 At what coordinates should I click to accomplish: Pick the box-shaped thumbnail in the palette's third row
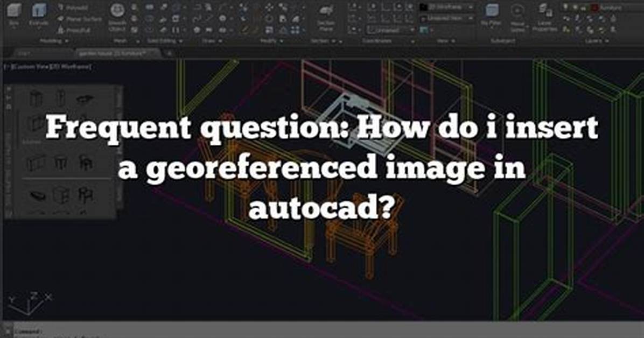click(61, 195)
